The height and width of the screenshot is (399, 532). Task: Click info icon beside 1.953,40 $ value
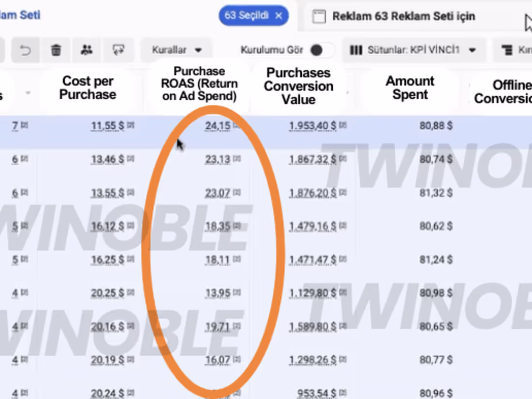(x=343, y=125)
